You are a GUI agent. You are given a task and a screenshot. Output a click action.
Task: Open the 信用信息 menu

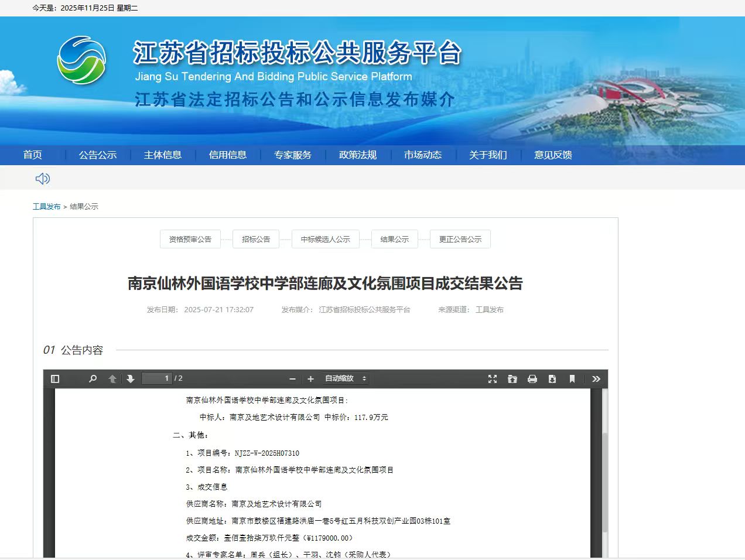(x=228, y=155)
